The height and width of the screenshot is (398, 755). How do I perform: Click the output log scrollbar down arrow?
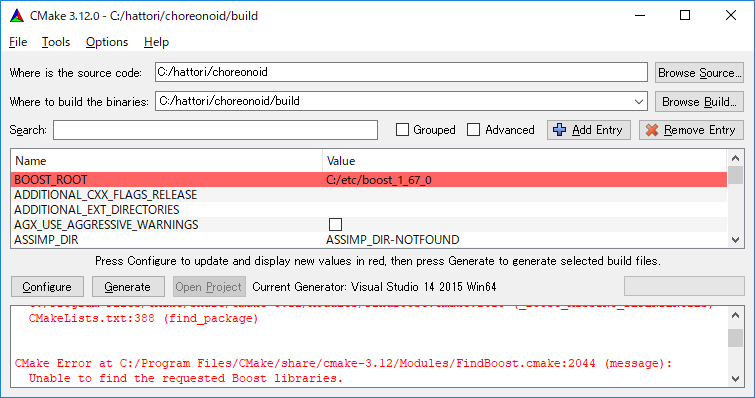coord(735,378)
